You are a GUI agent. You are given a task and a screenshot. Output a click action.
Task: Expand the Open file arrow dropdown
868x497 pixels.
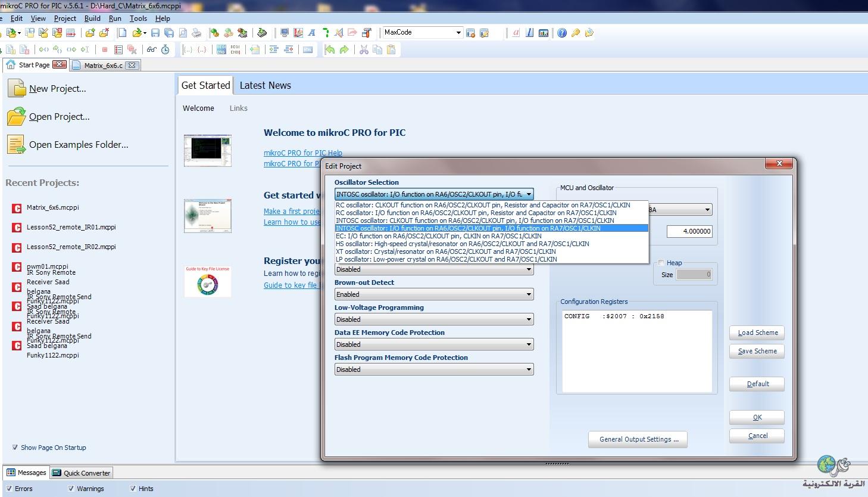coord(145,33)
